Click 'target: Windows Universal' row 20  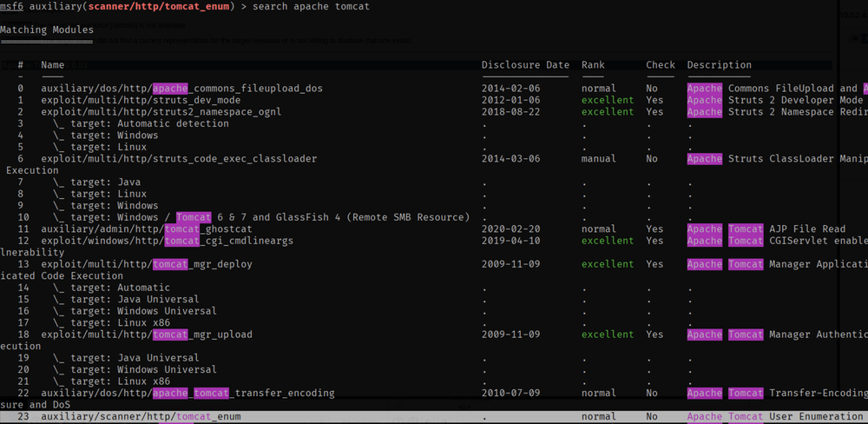[135, 369]
